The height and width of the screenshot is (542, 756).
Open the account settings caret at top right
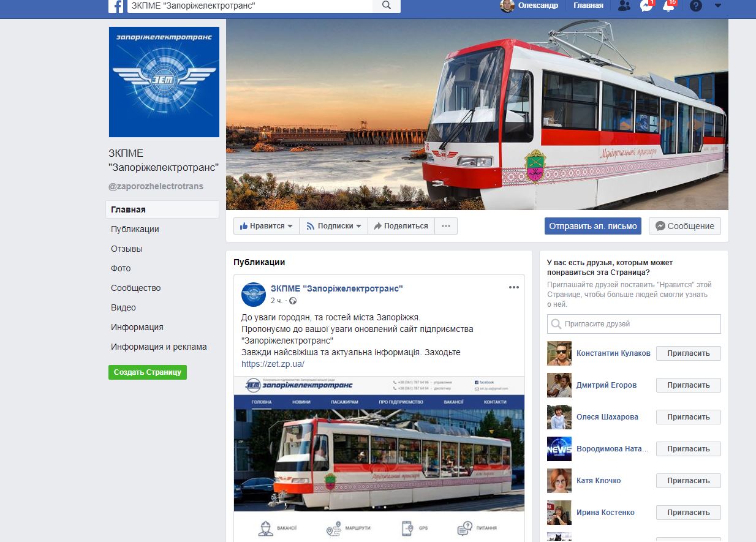[718, 7]
